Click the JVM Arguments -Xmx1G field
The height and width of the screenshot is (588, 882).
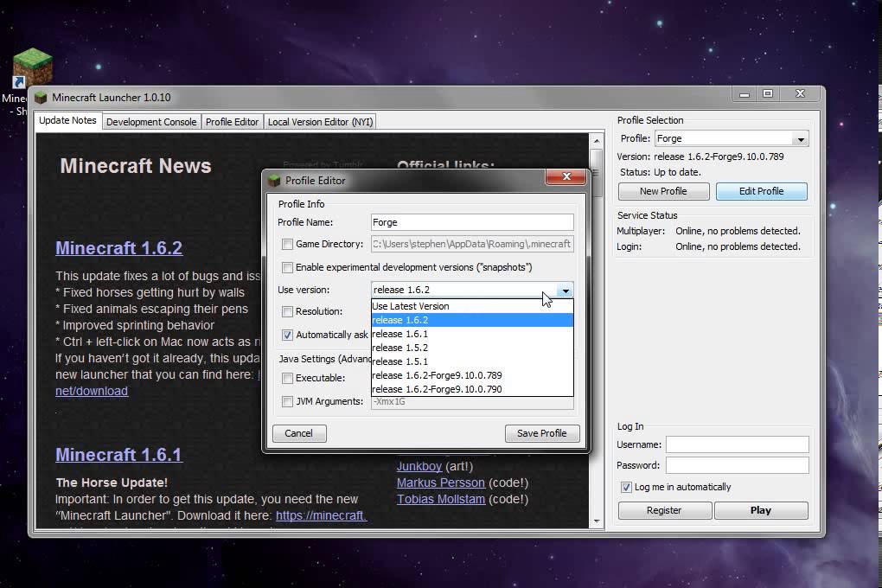pos(472,402)
